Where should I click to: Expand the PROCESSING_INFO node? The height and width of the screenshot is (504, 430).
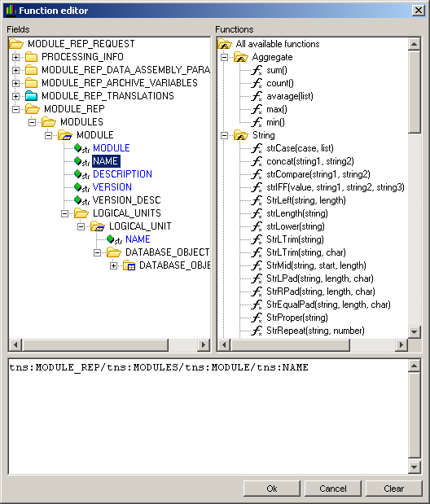click(15, 57)
